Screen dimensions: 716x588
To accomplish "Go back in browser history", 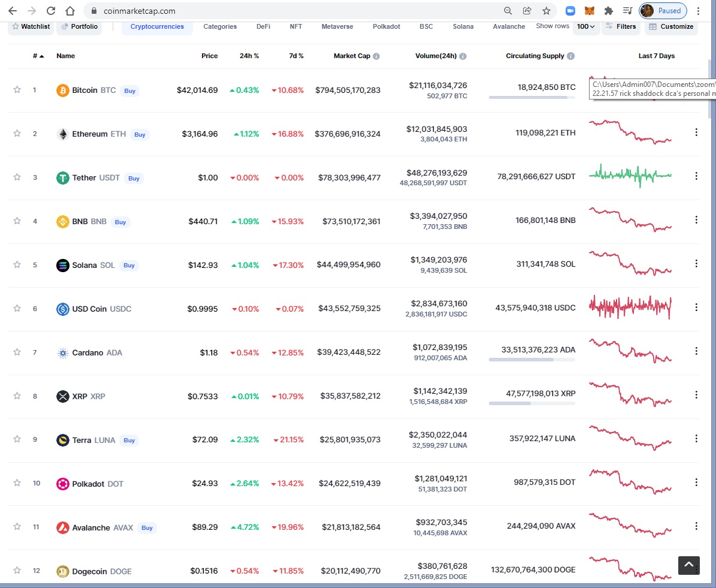I will click(x=13, y=11).
